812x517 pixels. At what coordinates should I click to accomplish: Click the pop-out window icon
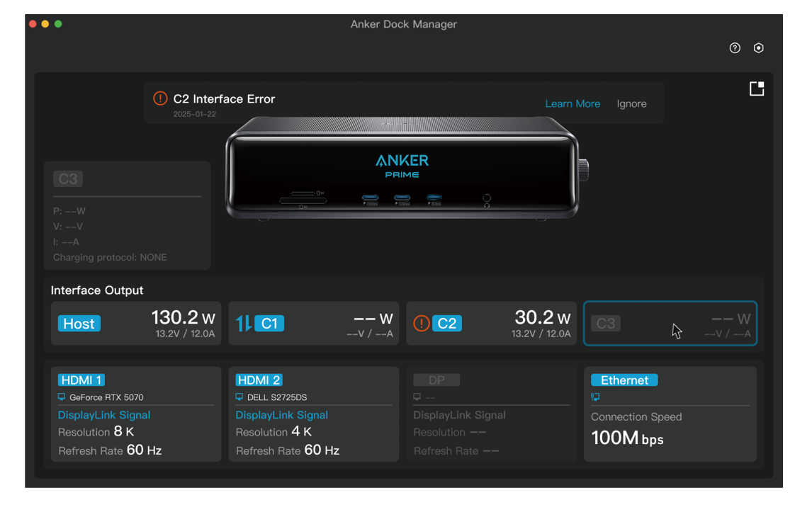click(x=757, y=89)
